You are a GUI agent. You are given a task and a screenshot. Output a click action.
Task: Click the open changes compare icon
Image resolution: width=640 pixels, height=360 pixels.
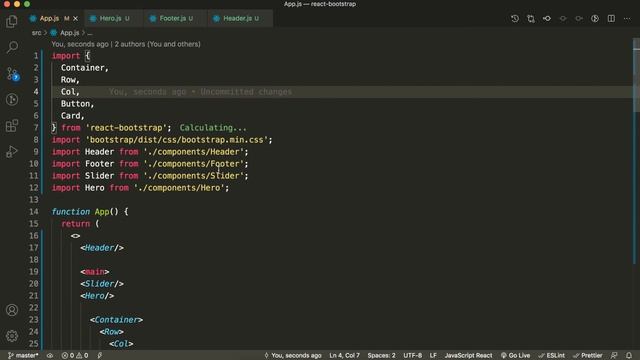[531, 19]
